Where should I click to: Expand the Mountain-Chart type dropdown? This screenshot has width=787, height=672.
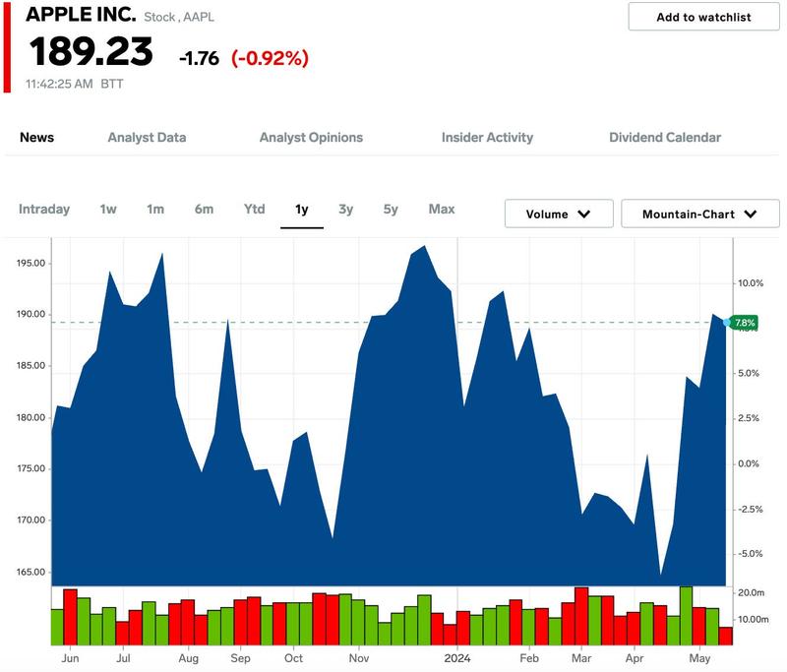coord(700,214)
